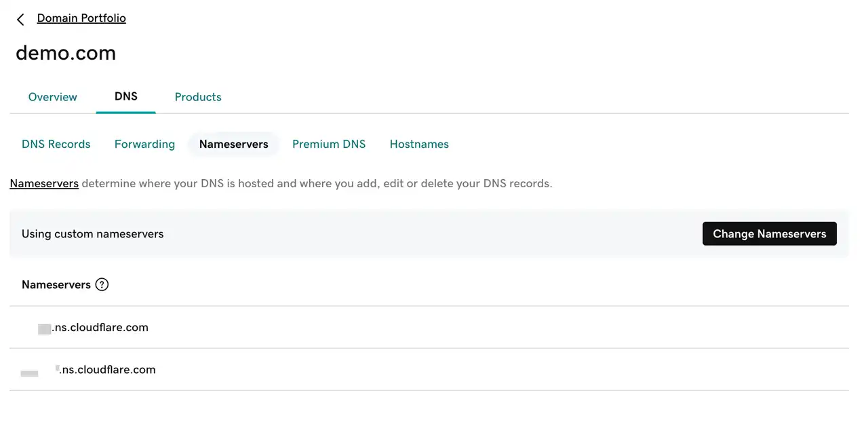Open the Nameservers help question mark icon

[x=102, y=285]
